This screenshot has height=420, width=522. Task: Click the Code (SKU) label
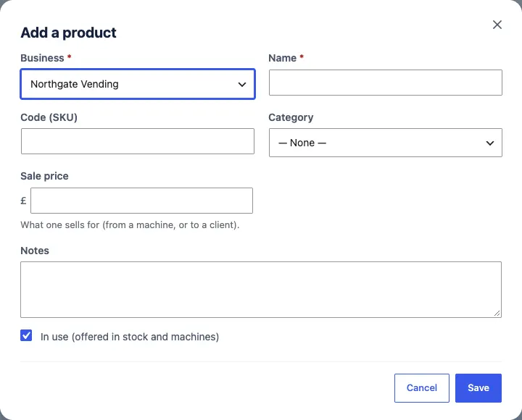click(49, 117)
